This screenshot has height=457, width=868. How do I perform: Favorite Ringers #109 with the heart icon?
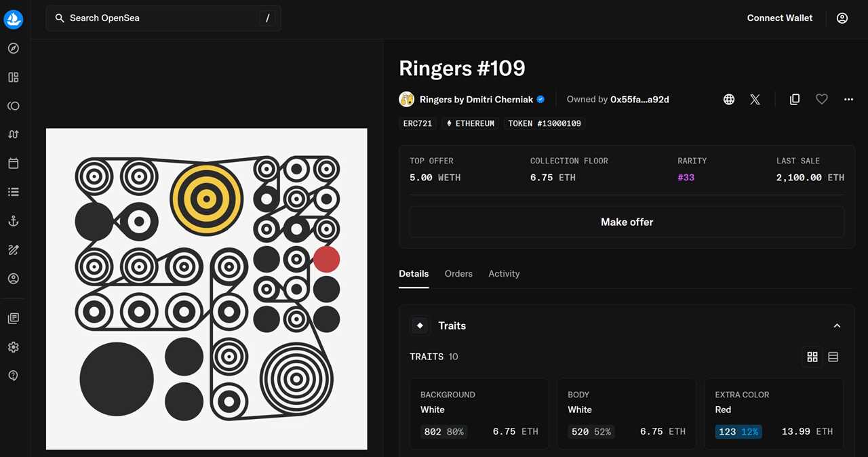click(821, 99)
